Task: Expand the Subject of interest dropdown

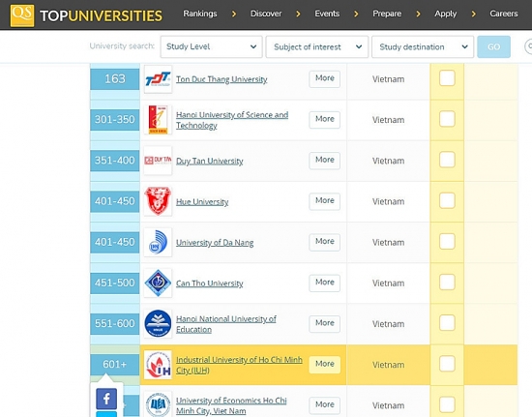Action: tap(317, 46)
